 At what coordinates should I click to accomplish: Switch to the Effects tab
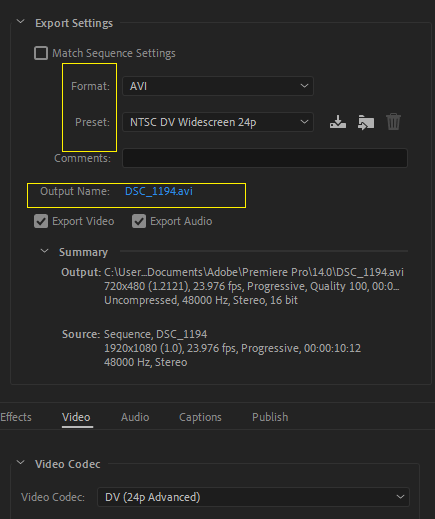click(16, 417)
